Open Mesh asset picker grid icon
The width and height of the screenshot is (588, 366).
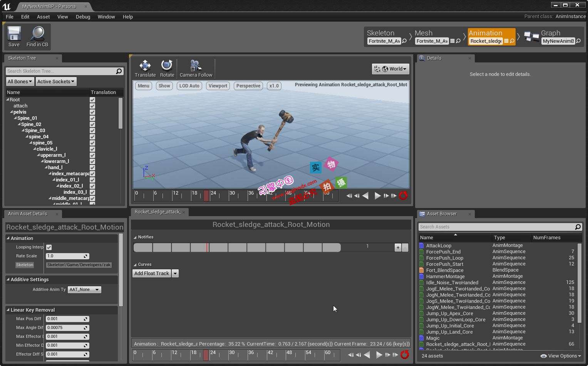tap(452, 41)
